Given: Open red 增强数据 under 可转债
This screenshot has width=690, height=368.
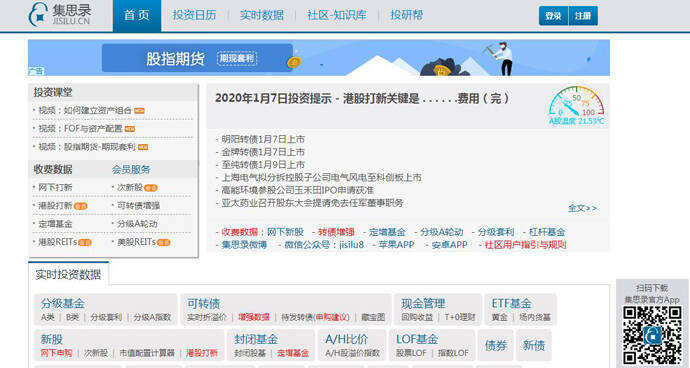Looking at the screenshot, I should (254, 317).
